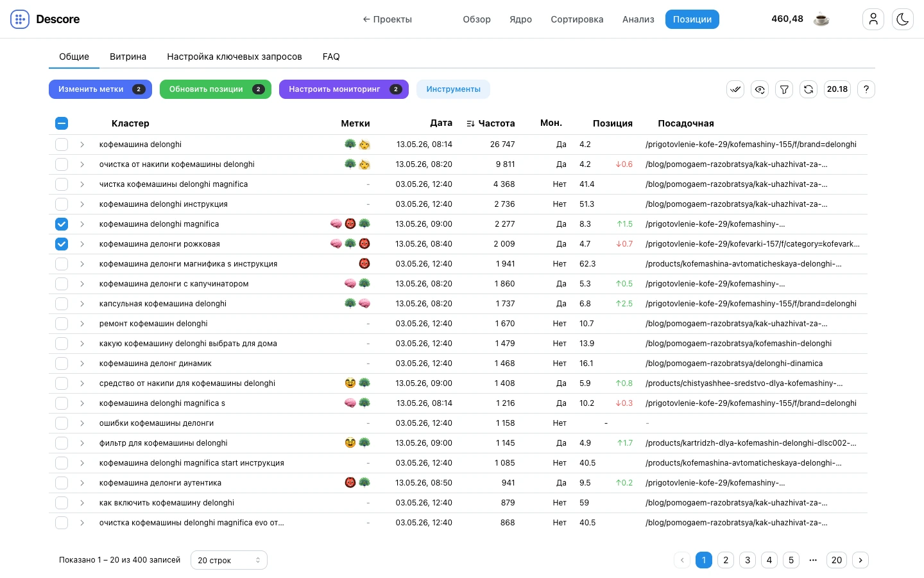Uncheck кофемашина делонги рожковая row checkbox
The height and width of the screenshot is (578, 924).
[62, 244]
